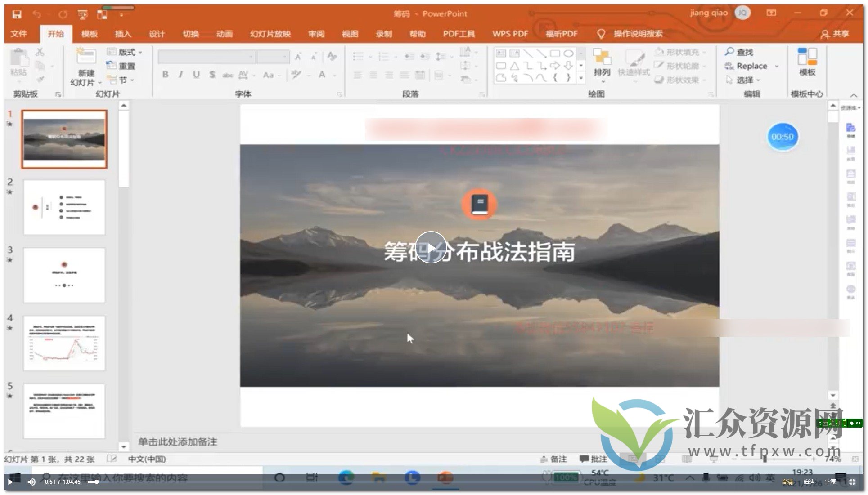
Task: Click the 批注 (Comments) button in status bar
Action: tap(593, 459)
